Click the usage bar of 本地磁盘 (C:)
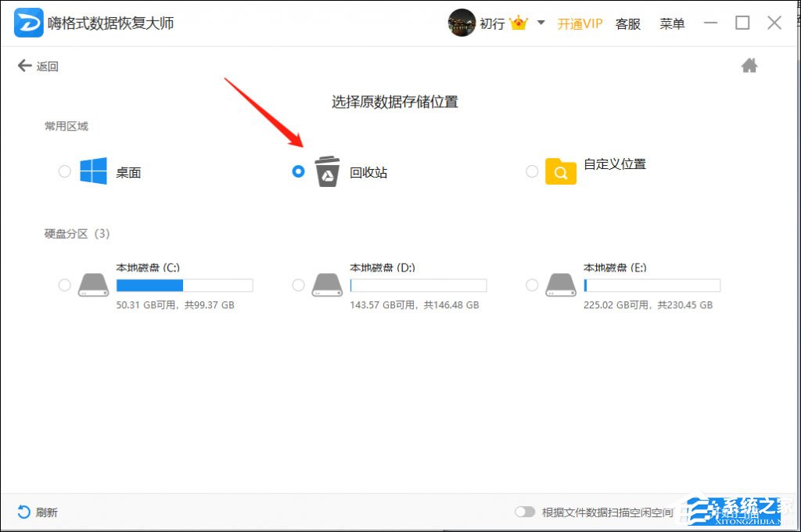Screen dimensions: 801x532 tap(185, 285)
